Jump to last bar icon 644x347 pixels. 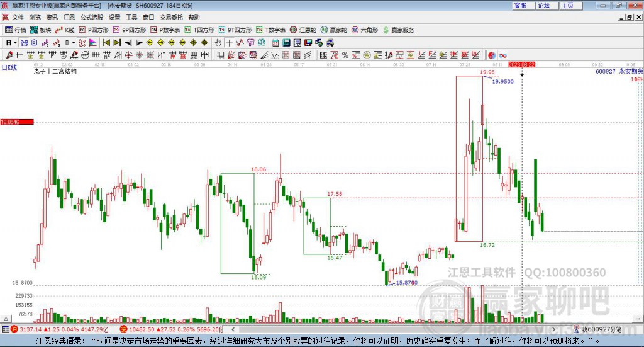coord(117,43)
